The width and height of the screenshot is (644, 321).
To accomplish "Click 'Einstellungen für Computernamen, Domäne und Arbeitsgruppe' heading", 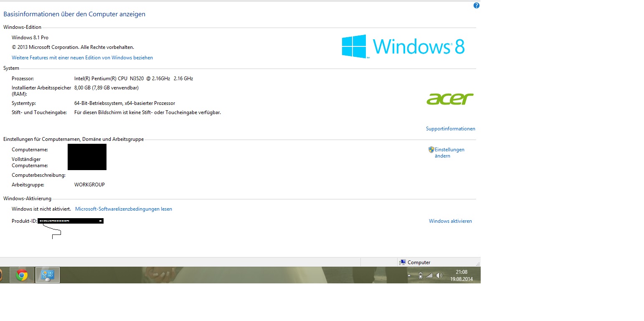I will click(x=74, y=139).
